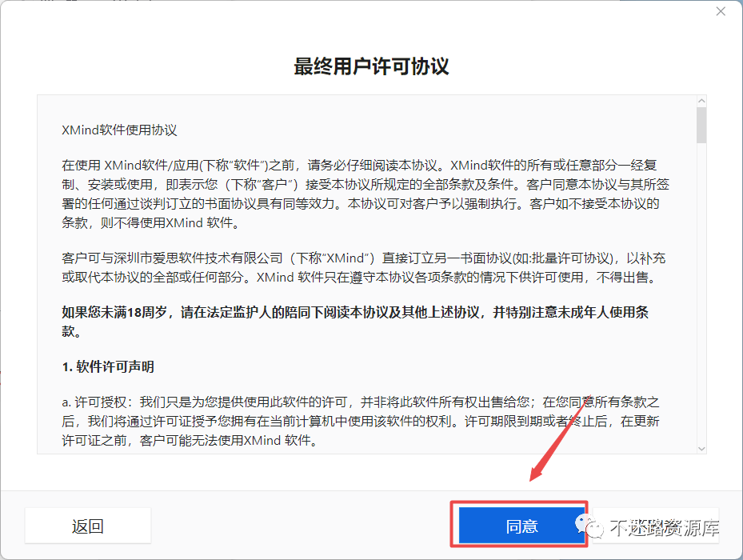Click the 1. 软件许可声明 section heading
743x560 pixels.
(108, 366)
